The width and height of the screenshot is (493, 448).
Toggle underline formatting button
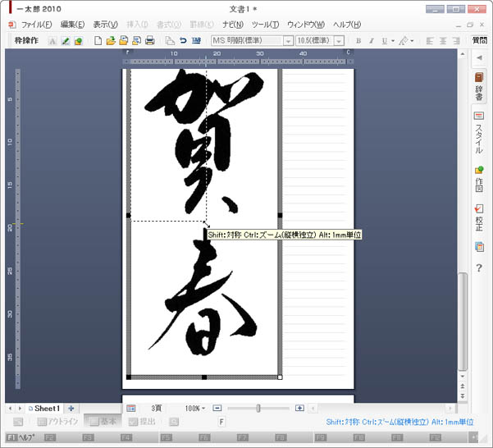click(384, 40)
